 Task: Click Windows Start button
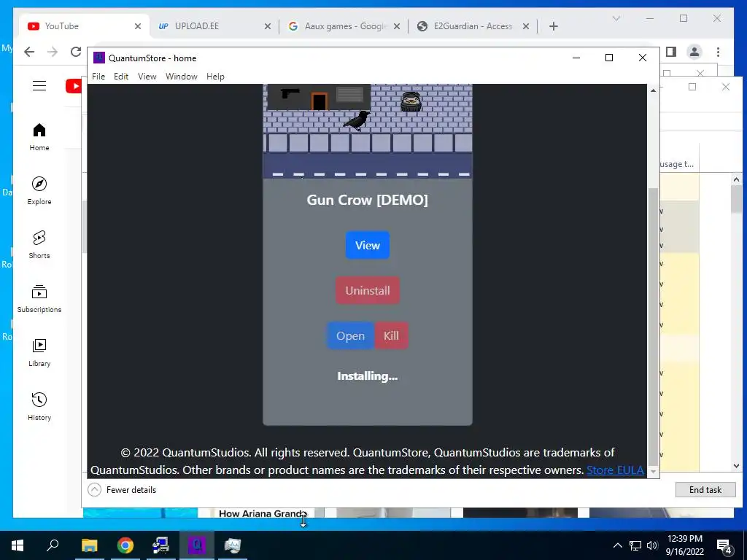point(18,545)
